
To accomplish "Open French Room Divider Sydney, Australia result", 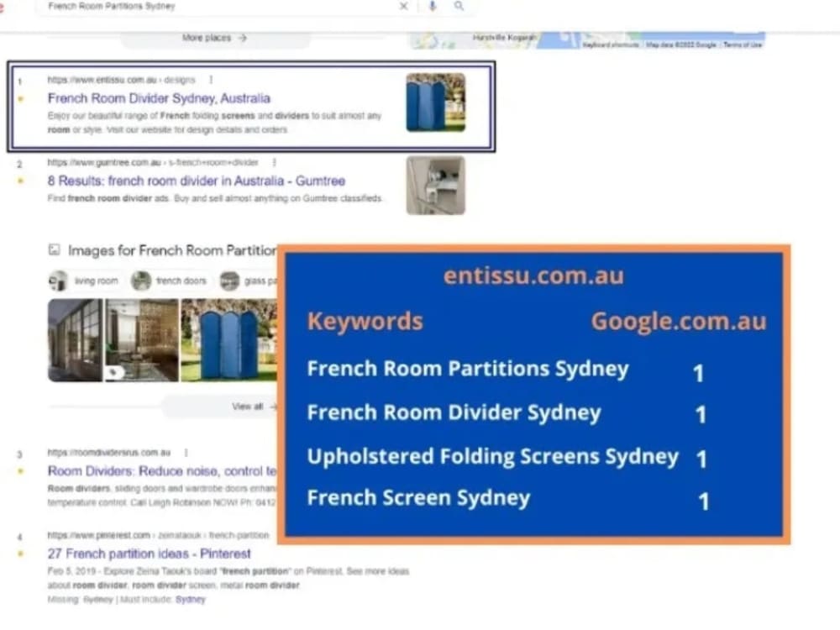I will 159,98.
